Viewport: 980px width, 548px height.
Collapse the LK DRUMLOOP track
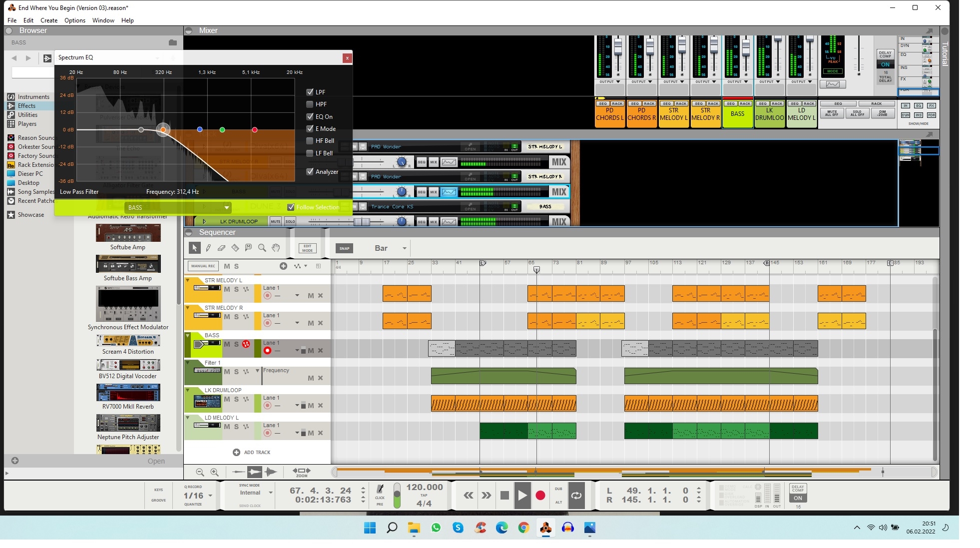tap(188, 390)
